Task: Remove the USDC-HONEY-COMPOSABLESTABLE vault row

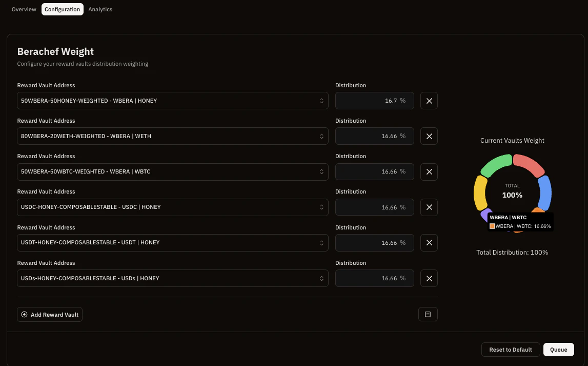Action: pos(429,207)
